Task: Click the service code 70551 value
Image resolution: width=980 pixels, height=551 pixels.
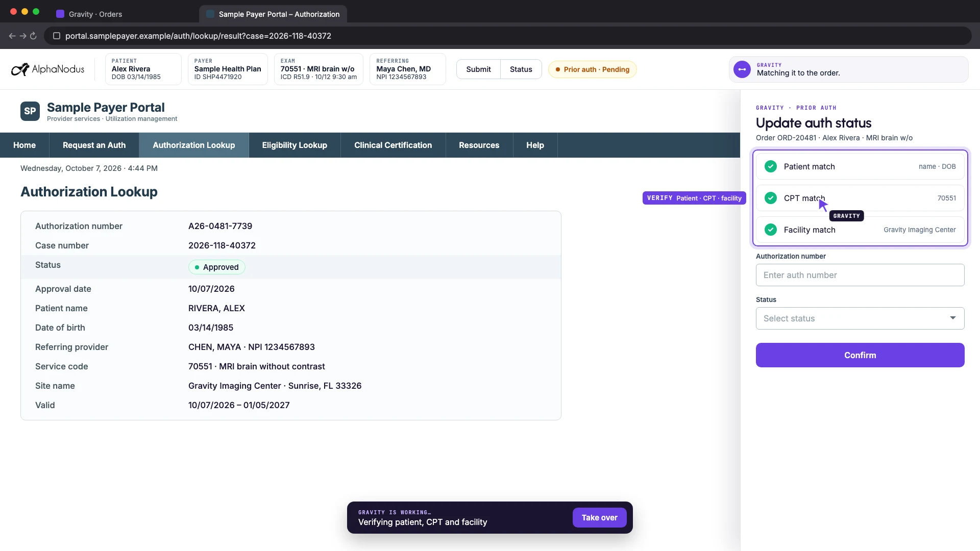Action: [256, 366]
